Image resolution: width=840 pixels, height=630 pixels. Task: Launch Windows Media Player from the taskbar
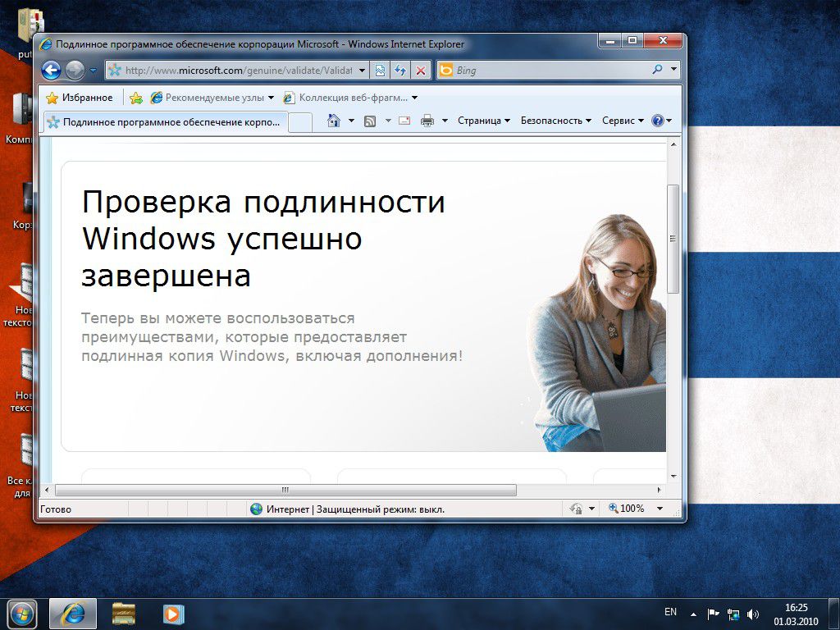pyautogui.click(x=174, y=615)
